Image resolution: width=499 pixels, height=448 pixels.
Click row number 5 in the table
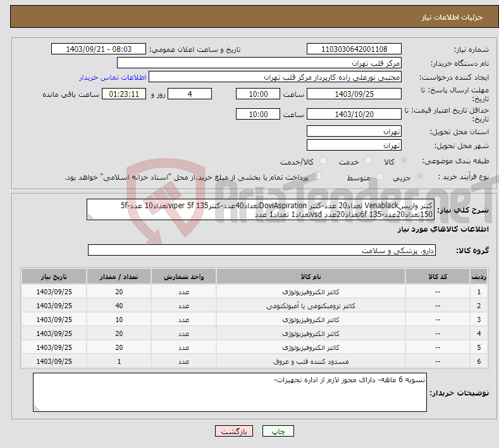(x=479, y=347)
